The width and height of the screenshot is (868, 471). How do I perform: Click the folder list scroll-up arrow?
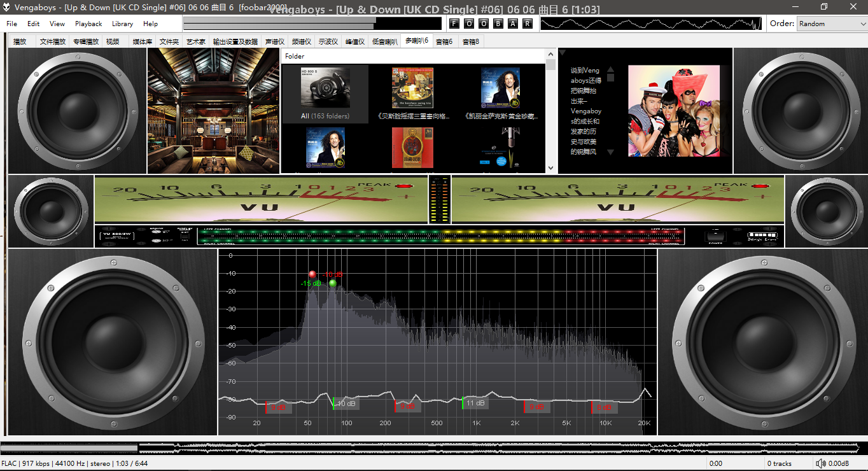550,55
